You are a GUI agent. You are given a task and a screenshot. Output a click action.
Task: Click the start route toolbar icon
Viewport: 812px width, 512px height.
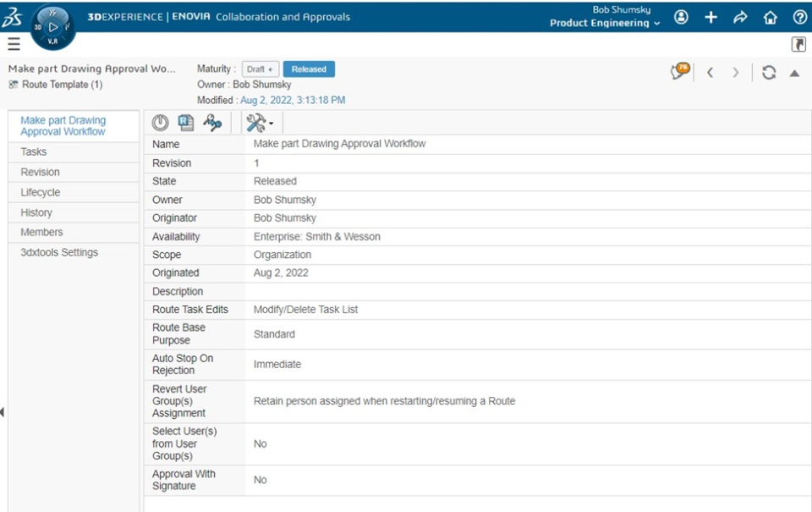(x=212, y=123)
